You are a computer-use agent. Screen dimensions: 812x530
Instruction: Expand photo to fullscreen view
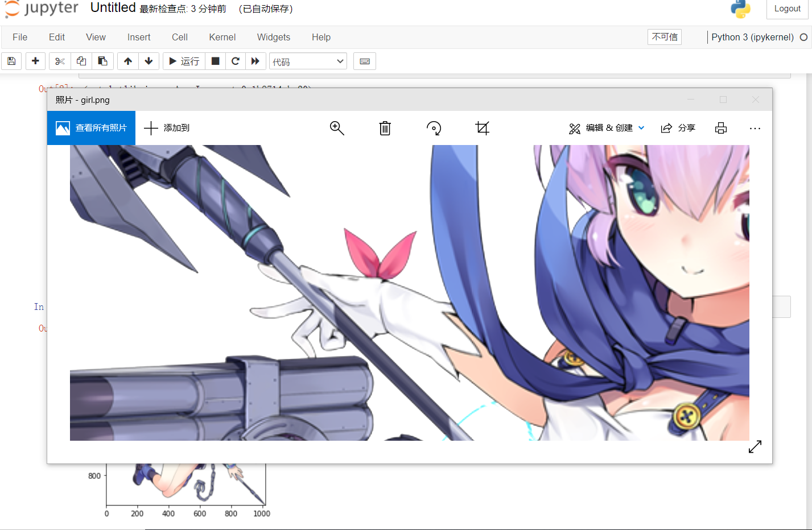755,447
